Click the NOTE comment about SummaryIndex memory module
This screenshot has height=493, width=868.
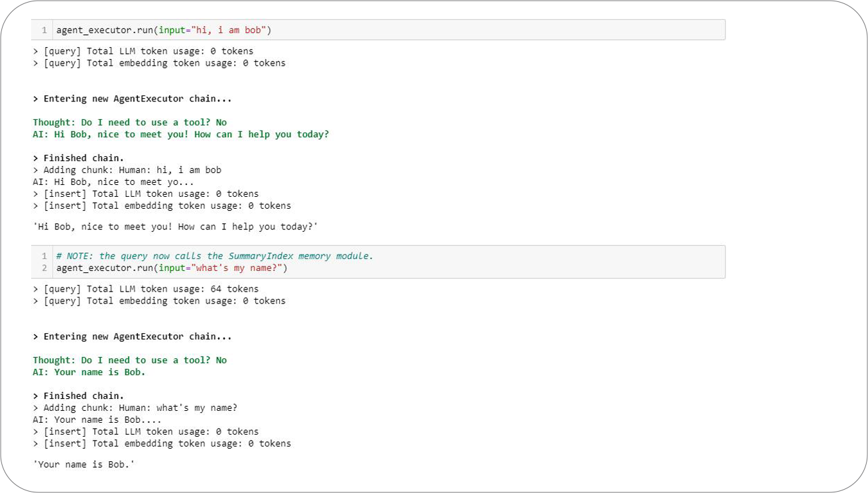coord(215,256)
